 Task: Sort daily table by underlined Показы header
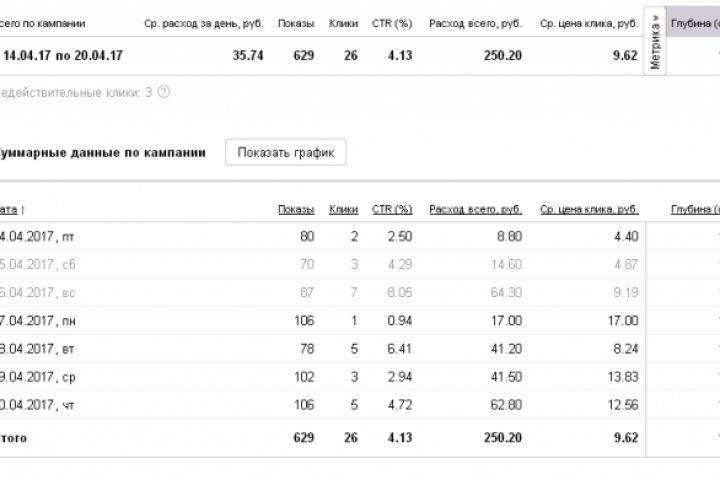[296, 210]
